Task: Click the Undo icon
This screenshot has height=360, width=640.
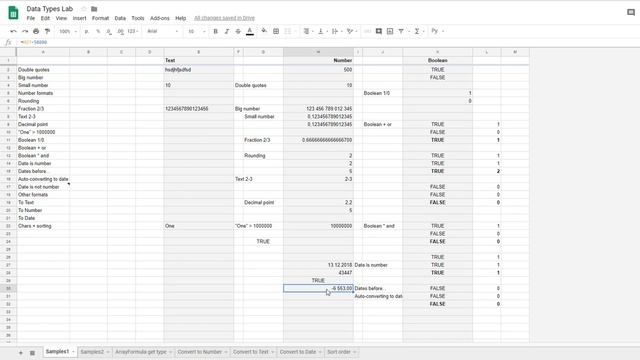Action: [13, 31]
